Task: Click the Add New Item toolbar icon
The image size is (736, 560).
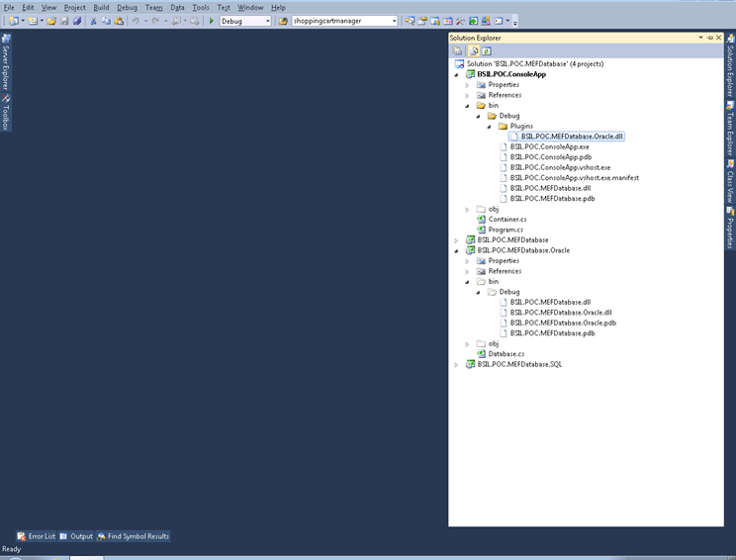Action: pos(33,21)
